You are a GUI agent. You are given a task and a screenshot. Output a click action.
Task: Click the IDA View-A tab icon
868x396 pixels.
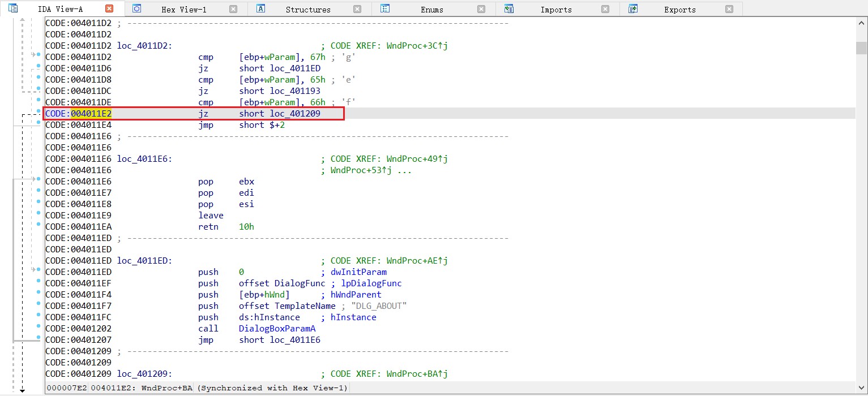(13, 8)
